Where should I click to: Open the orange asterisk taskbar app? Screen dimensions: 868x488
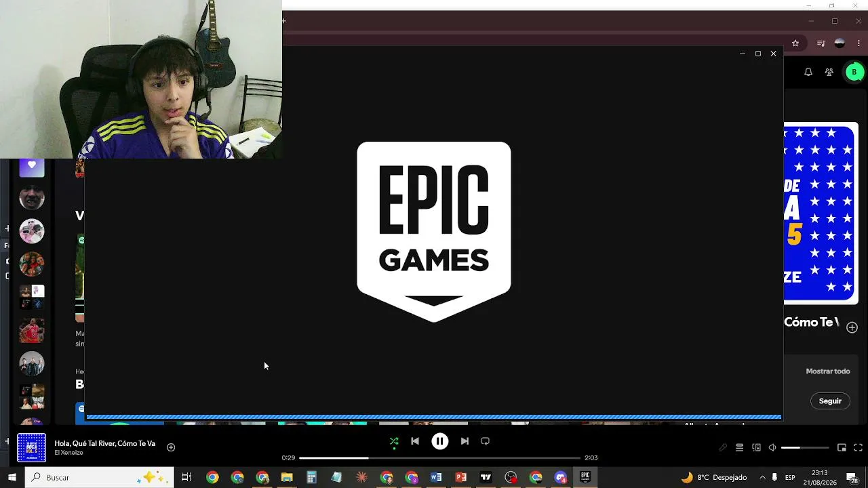click(x=361, y=477)
